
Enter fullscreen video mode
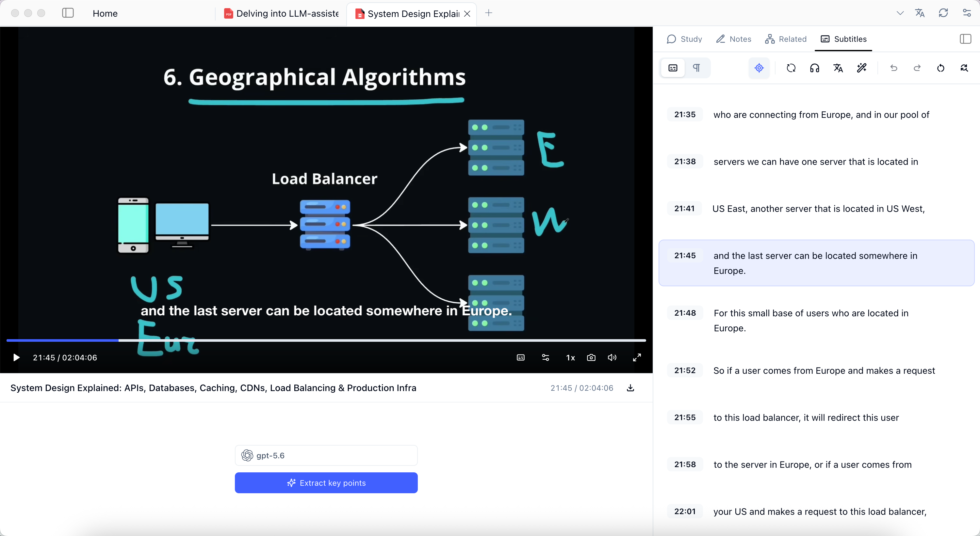tap(637, 357)
